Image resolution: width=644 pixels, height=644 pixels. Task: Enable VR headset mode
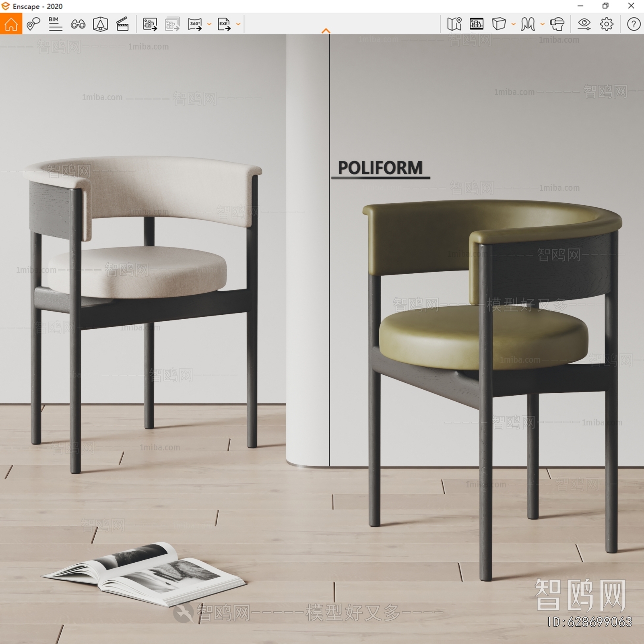(557, 24)
